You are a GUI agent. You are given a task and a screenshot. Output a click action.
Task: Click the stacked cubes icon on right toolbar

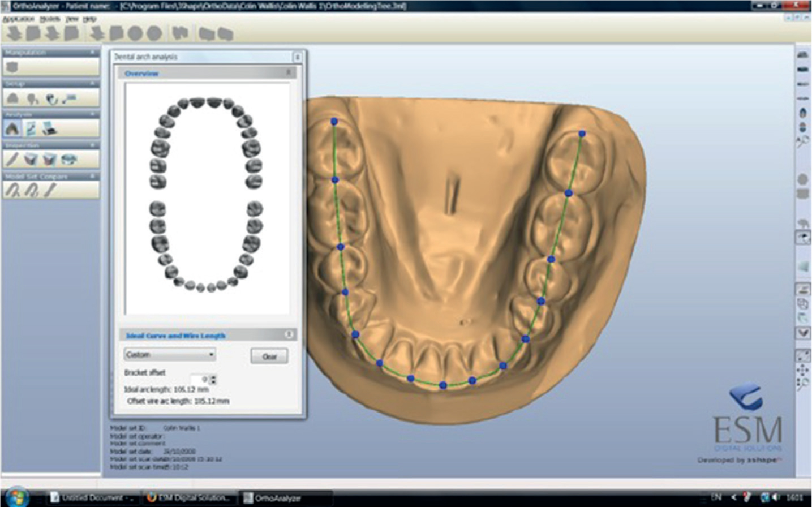(x=803, y=304)
